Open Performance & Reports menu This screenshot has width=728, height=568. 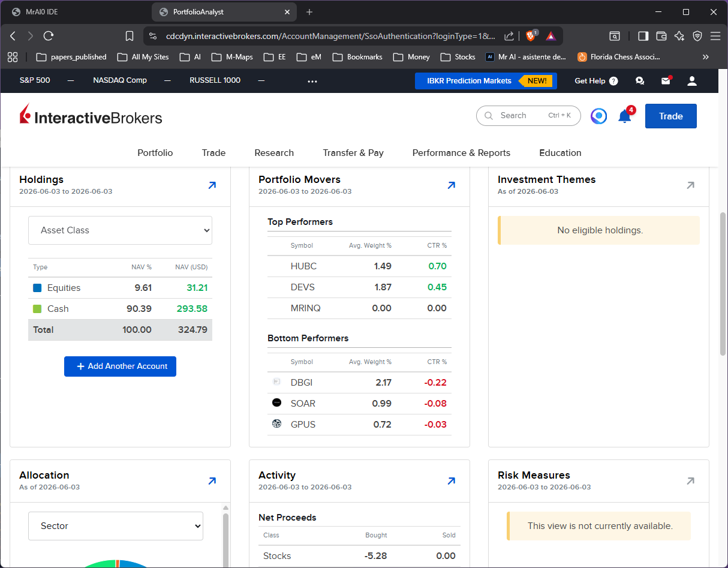pyautogui.click(x=461, y=153)
